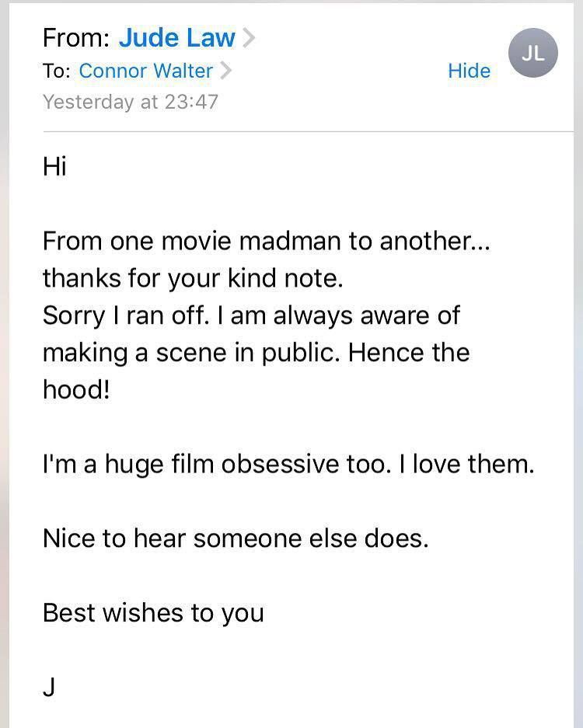583x728 pixels.
Task: Click the chevron next to Jude Law
Action: [249, 37]
